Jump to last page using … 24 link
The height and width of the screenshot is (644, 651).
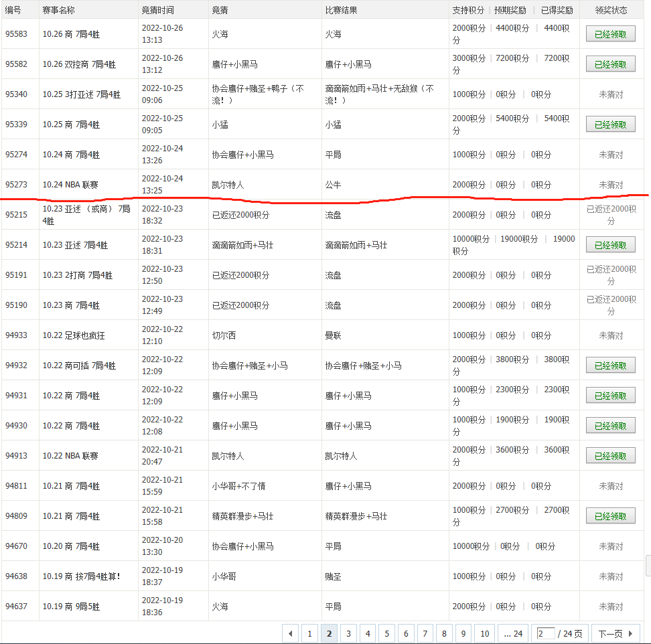point(513,633)
